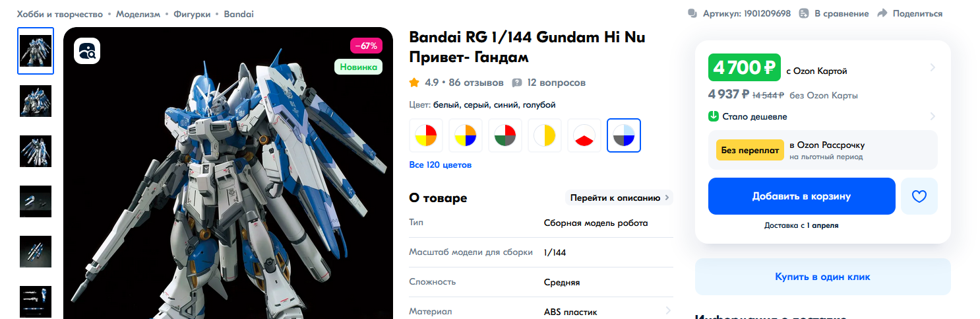The width and height of the screenshot is (980, 319).
Task: Open 'Моделизм' breadcrumb category
Action: [x=138, y=14]
